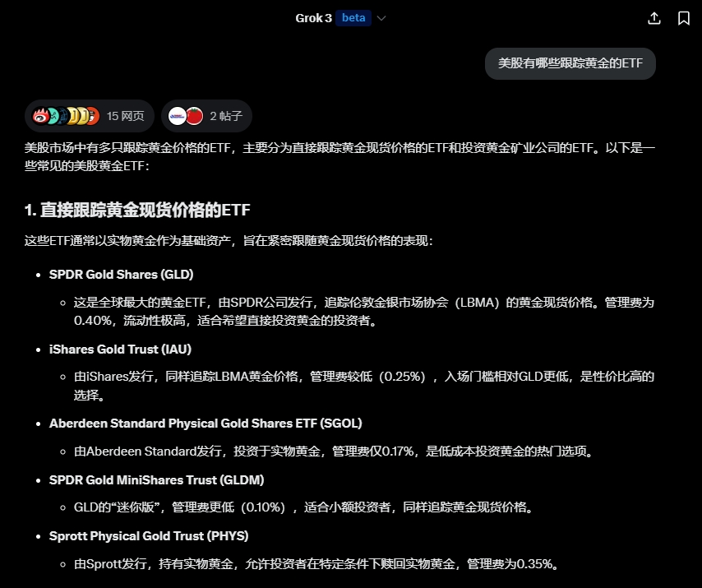Click heading 1. 直接跟踪黄金现货价格的ETF
Screen dimensions: 702x588
pyautogui.click(x=137, y=210)
